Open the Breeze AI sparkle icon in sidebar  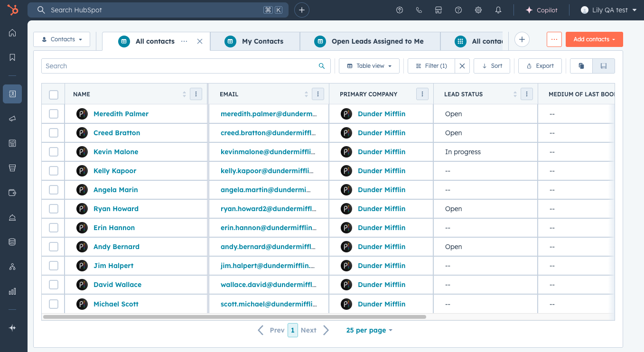[12, 328]
